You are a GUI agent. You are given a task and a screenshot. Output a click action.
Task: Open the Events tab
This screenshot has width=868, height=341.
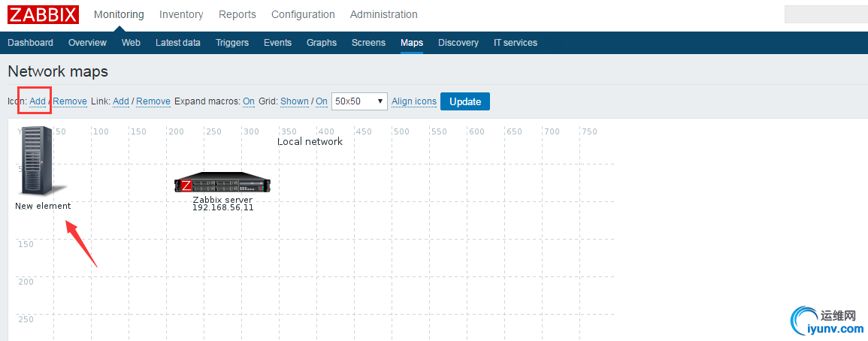[x=277, y=43]
